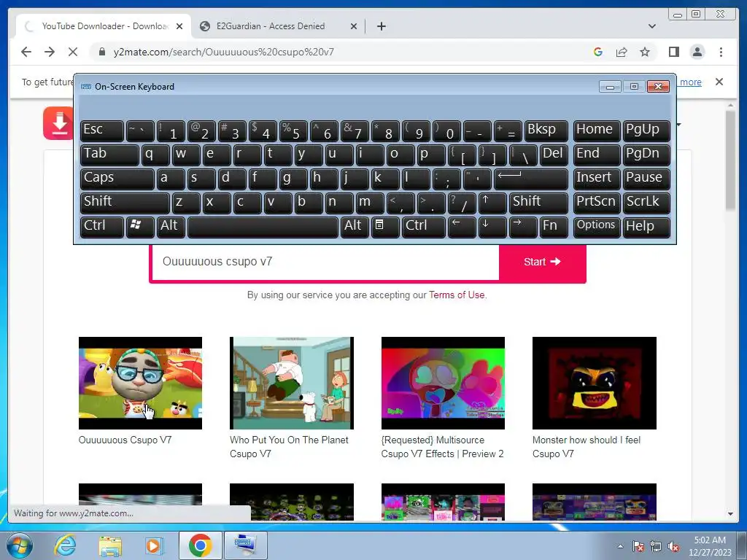Open the Ouuuuuous Csupo V7 thumbnail

pos(140,383)
